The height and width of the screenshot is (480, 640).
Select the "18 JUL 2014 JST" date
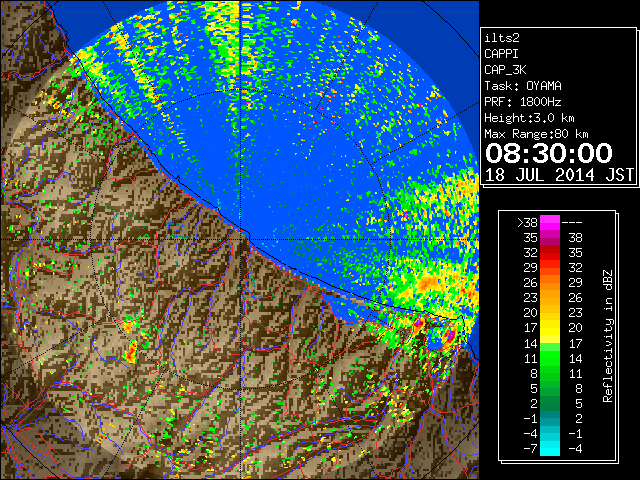[559, 175]
